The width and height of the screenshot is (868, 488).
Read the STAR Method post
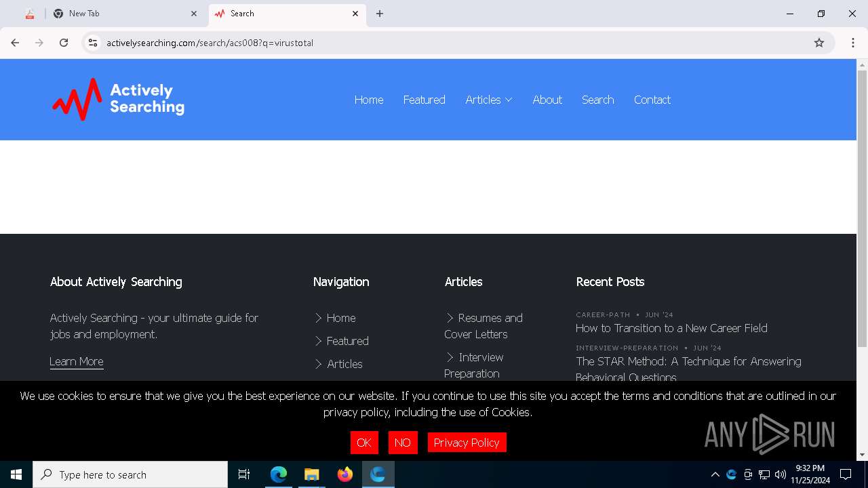[688, 369]
